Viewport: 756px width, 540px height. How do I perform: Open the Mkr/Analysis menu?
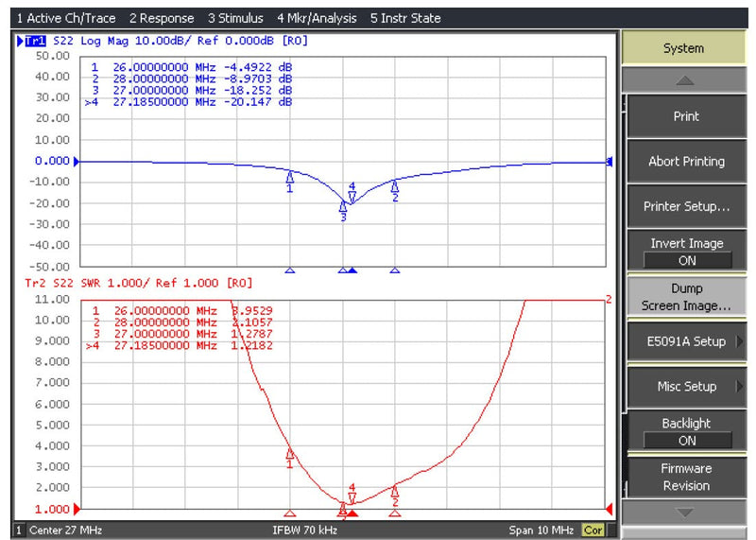click(317, 18)
